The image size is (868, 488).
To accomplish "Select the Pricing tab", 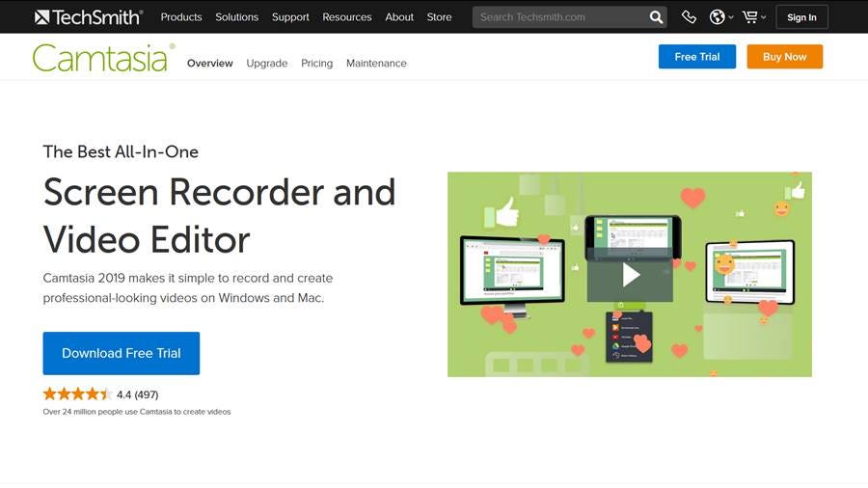I will (316, 63).
